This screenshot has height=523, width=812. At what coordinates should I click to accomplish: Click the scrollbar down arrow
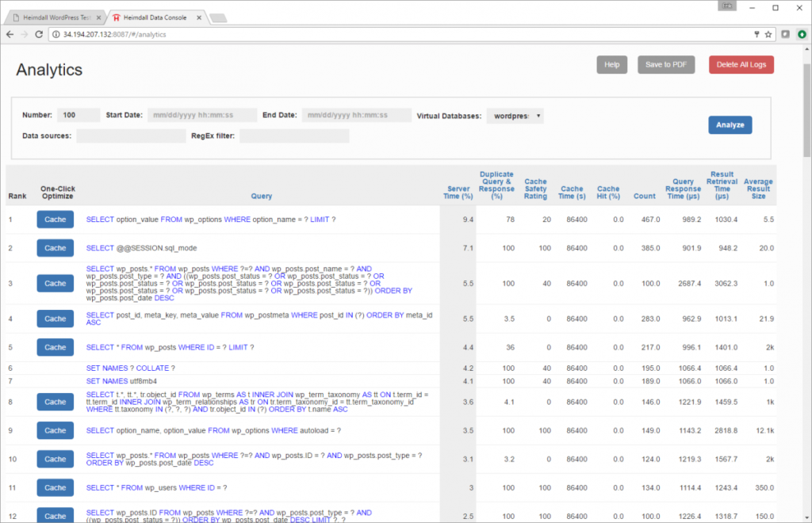(x=806, y=517)
